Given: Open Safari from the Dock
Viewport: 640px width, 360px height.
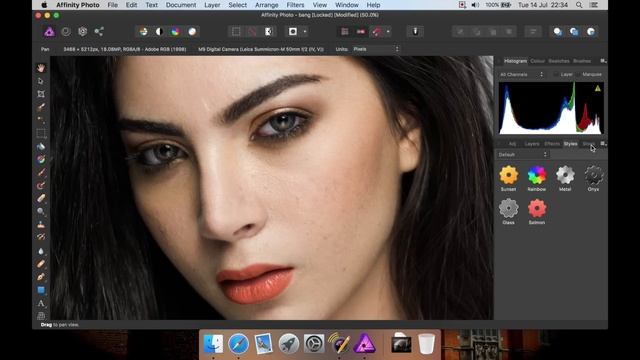Looking at the screenshot, I should (x=238, y=343).
